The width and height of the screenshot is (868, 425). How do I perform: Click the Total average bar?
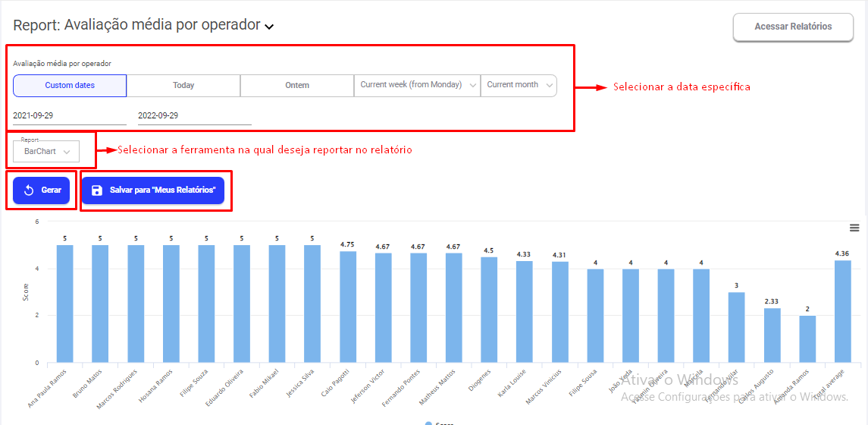843,311
